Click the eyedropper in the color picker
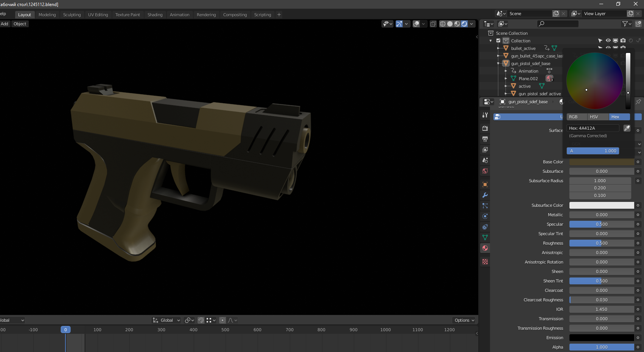 click(x=627, y=128)
